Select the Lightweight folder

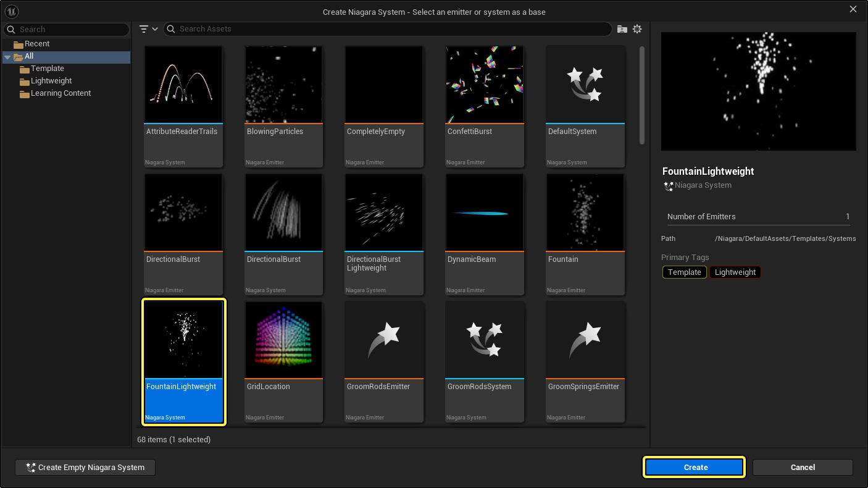(51, 81)
